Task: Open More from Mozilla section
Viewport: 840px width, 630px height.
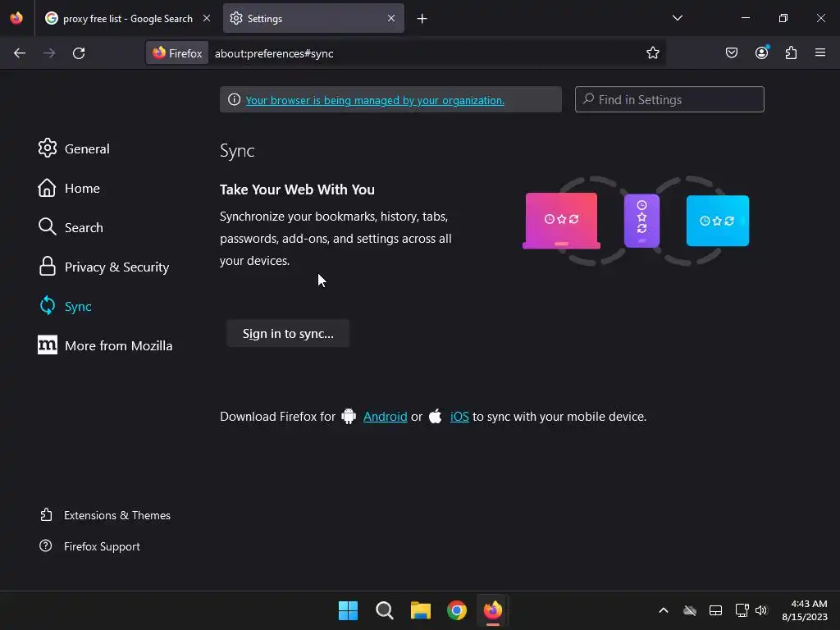Action: (106, 345)
